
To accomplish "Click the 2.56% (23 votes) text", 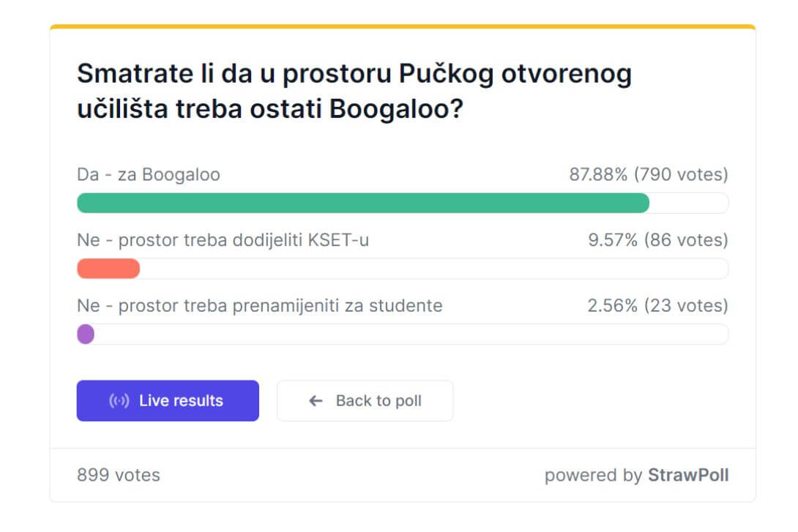I will coord(658,306).
